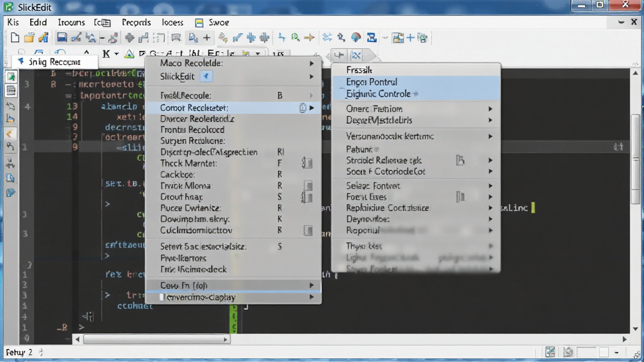The height and width of the screenshot is (362, 644).
Task: Toggle the indicator on the Thock Marntet row
Action: pos(307,163)
